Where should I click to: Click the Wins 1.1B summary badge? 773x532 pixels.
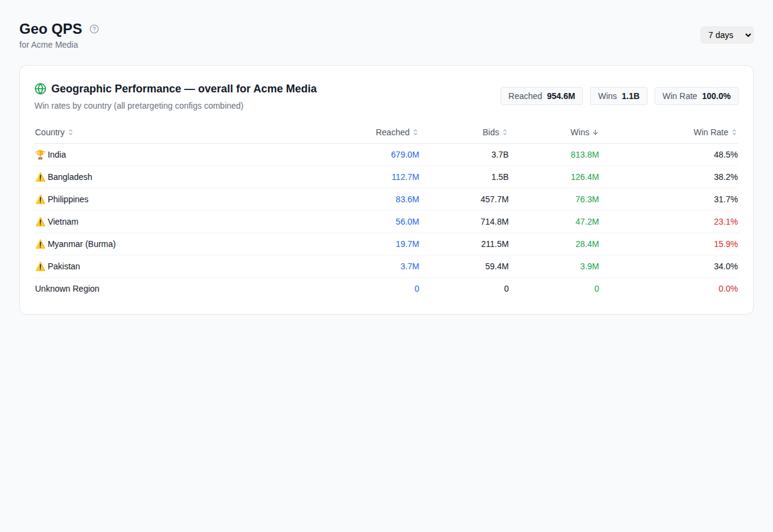[x=618, y=96]
